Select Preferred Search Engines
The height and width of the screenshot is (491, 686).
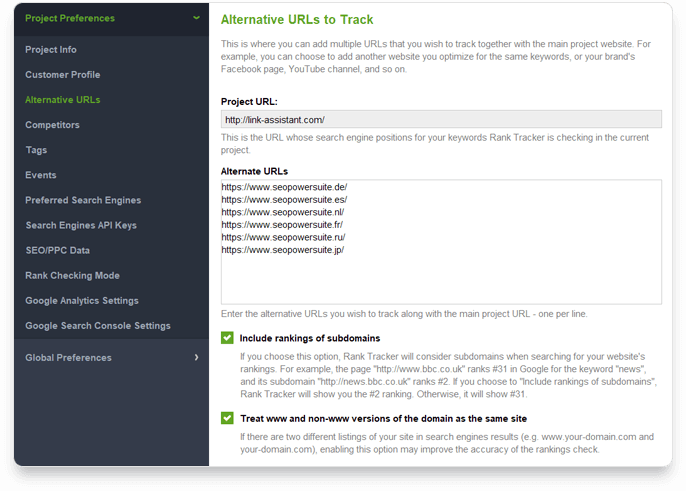click(83, 200)
